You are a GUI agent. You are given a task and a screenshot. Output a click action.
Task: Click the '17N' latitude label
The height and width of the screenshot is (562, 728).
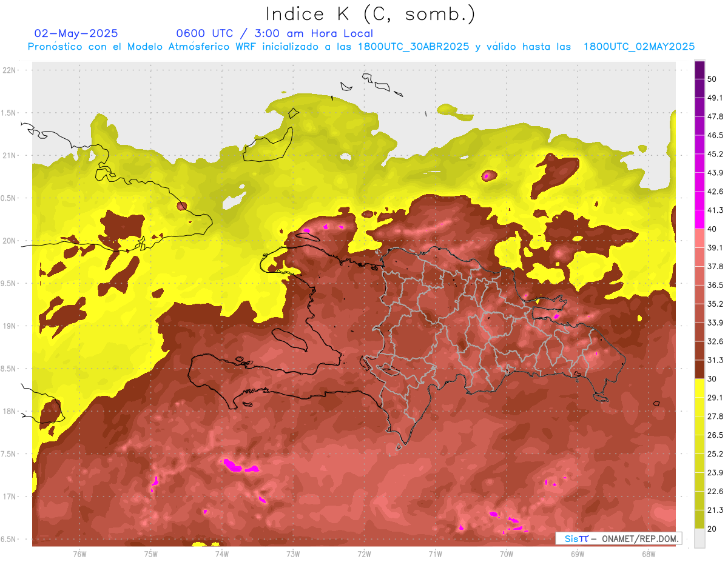tap(10, 497)
